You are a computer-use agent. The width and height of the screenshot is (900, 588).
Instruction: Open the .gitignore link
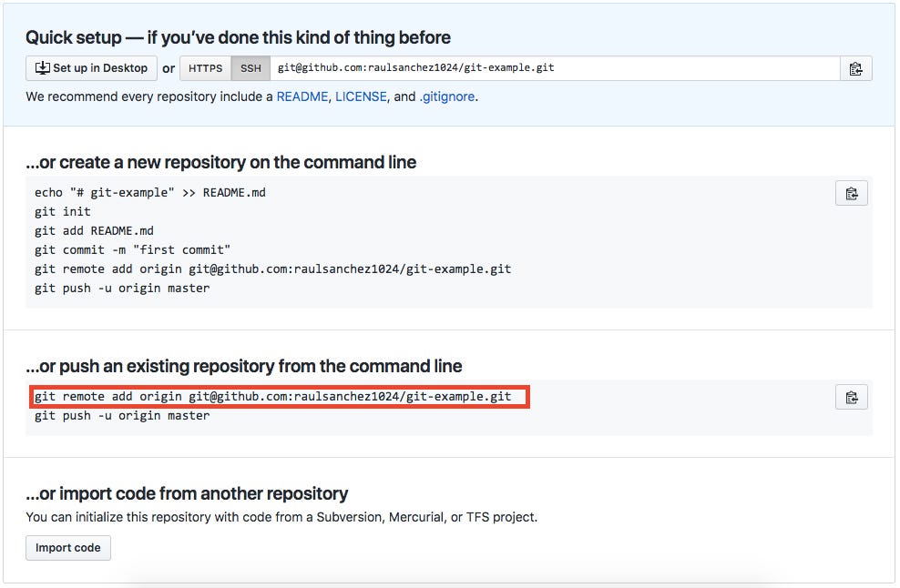point(447,96)
